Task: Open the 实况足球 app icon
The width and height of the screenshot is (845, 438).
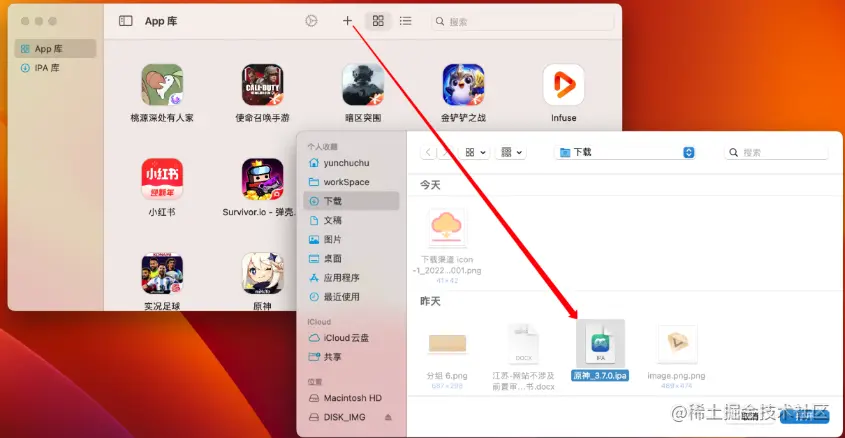Action: [x=162, y=274]
